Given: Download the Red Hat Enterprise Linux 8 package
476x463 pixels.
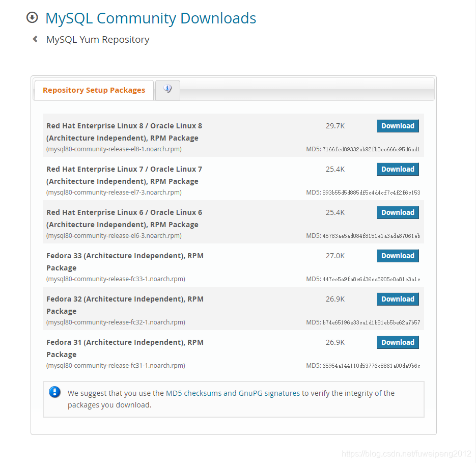Looking at the screenshot, I should (x=398, y=126).
